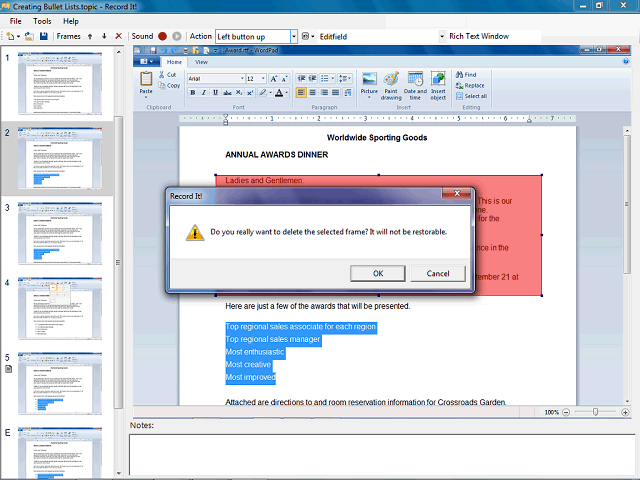Open the File menu
Viewport: 640px width, 480px height.
(16, 21)
